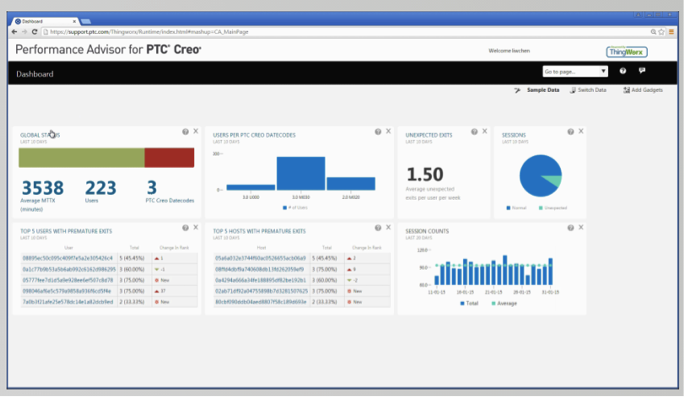Bookmark page with the star icon

pyautogui.click(x=661, y=32)
